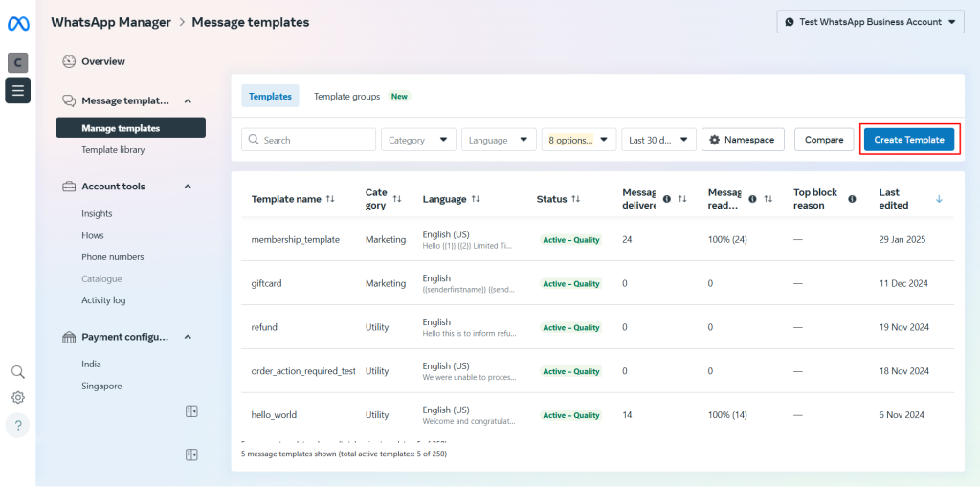Open Singapore payment configuration
980x487 pixels.
coord(101,387)
